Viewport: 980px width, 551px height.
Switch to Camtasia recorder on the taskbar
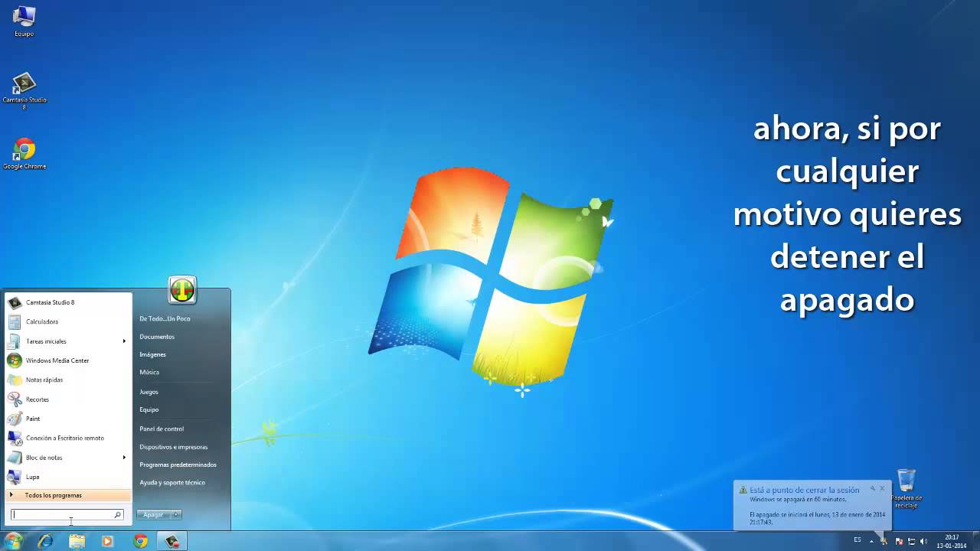click(172, 541)
